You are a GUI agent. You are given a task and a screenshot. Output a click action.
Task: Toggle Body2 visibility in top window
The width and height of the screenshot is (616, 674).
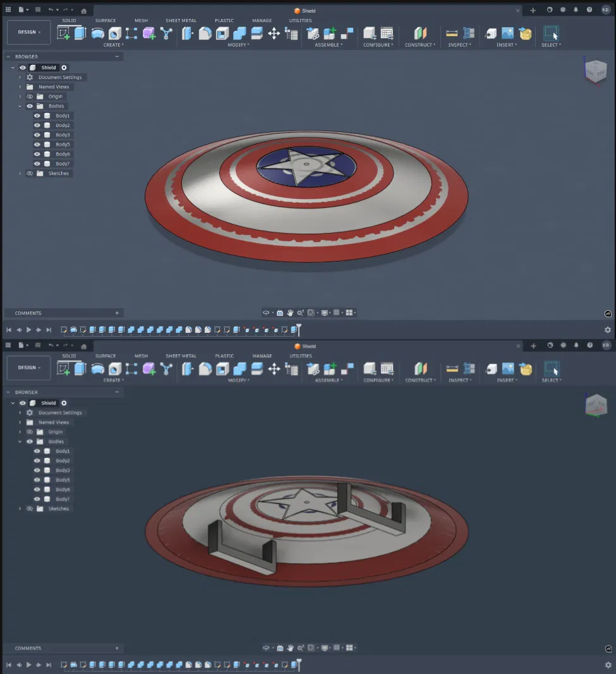(37, 125)
